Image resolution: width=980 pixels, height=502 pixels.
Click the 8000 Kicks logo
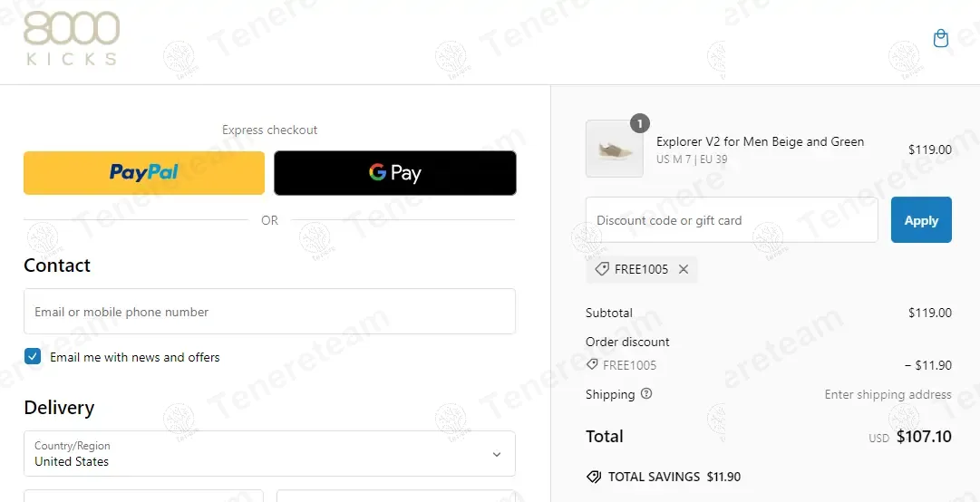72,39
